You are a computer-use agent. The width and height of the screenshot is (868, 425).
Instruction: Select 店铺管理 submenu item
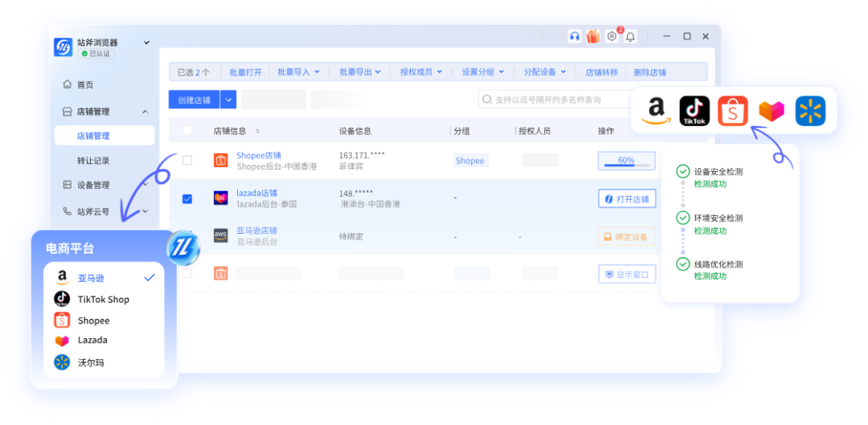coord(104,136)
